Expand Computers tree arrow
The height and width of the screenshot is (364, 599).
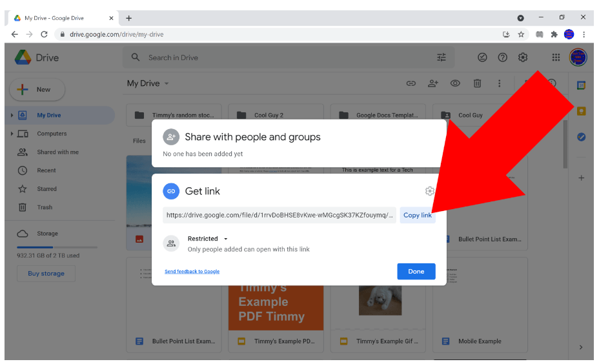[x=12, y=134]
